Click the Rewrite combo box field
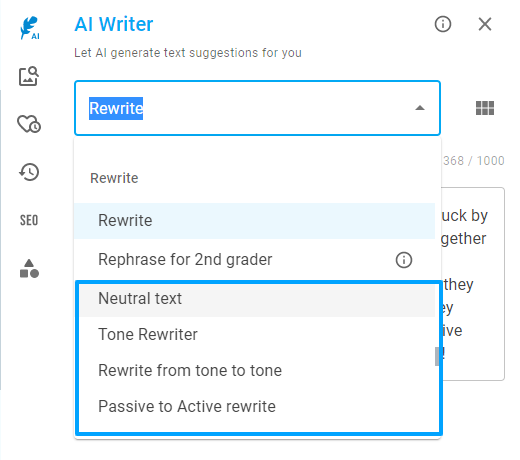The height and width of the screenshot is (460, 520). point(257,108)
